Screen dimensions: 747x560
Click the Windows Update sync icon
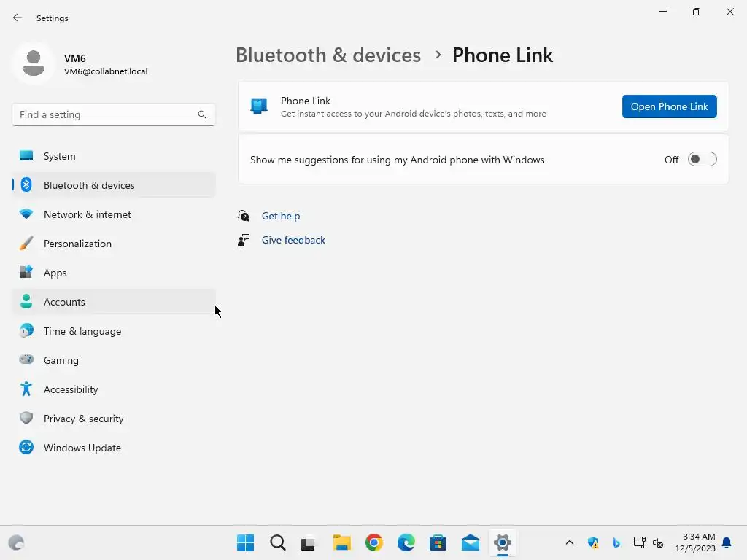[26, 447]
